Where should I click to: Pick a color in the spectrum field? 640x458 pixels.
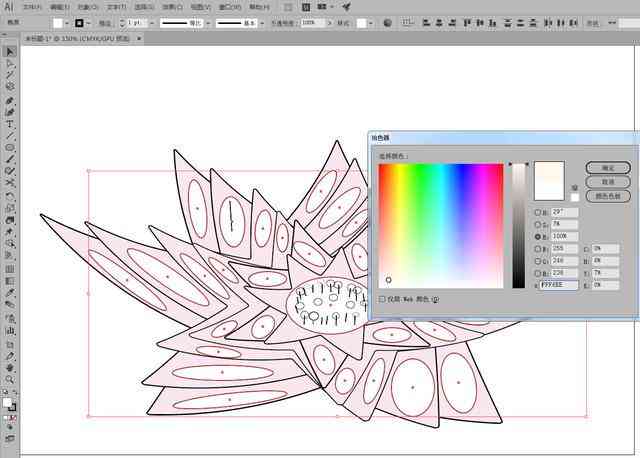point(441,226)
